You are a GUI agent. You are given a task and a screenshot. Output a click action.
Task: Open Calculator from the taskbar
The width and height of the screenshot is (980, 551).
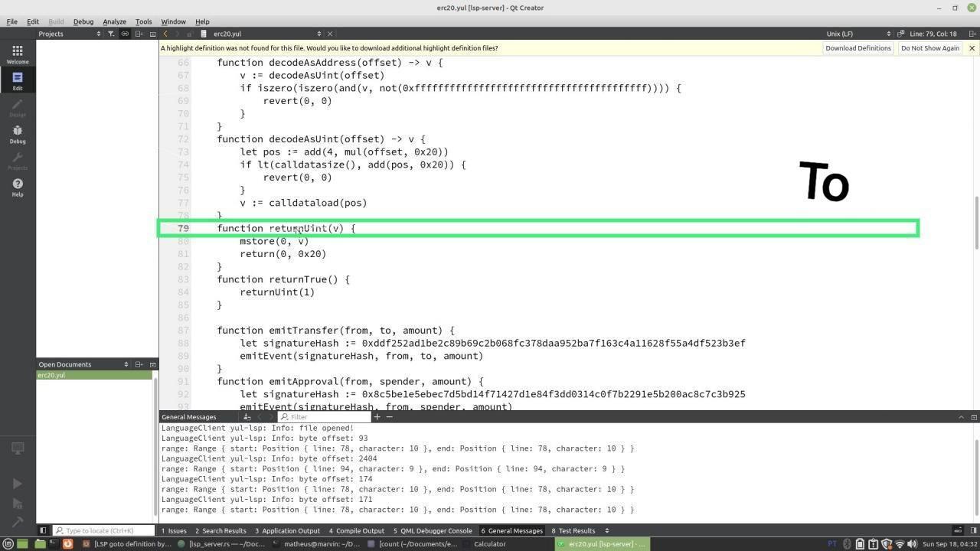[490, 544]
